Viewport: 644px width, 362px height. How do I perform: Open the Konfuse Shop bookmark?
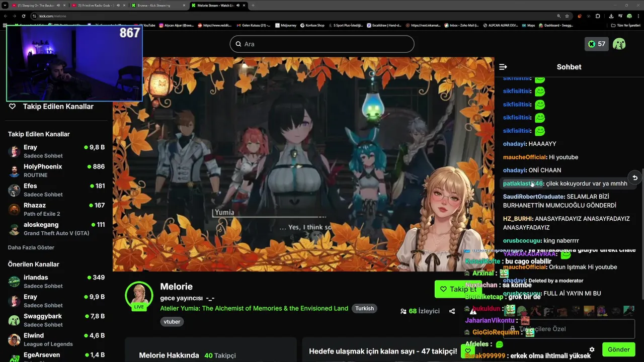pyautogui.click(x=312, y=25)
